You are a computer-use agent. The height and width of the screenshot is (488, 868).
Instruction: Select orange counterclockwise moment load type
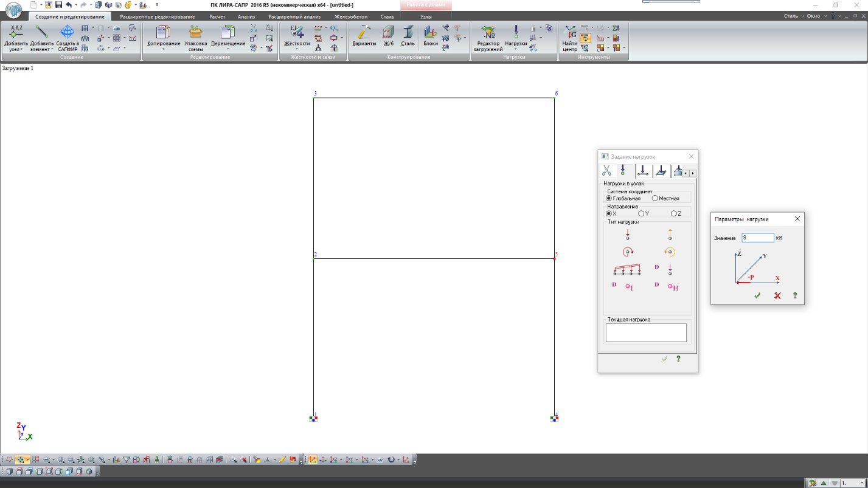pyautogui.click(x=670, y=252)
